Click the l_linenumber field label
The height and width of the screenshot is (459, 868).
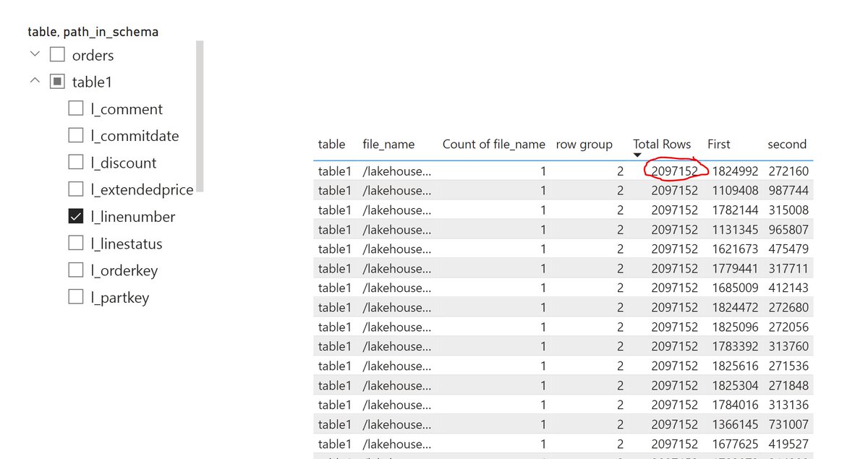click(133, 217)
